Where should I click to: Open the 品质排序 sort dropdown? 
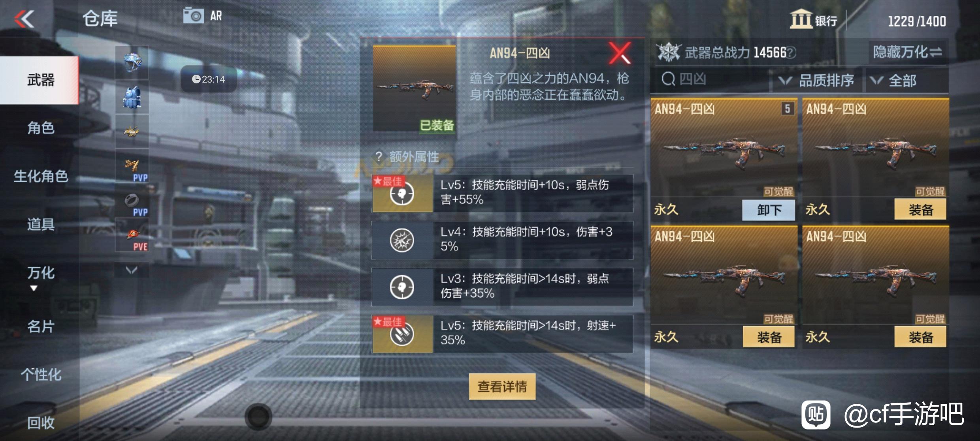[x=816, y=81]
